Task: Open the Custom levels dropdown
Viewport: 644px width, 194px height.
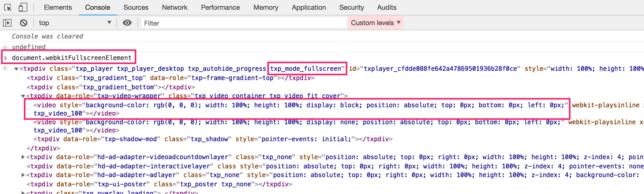Action: [x=376, y=23]
